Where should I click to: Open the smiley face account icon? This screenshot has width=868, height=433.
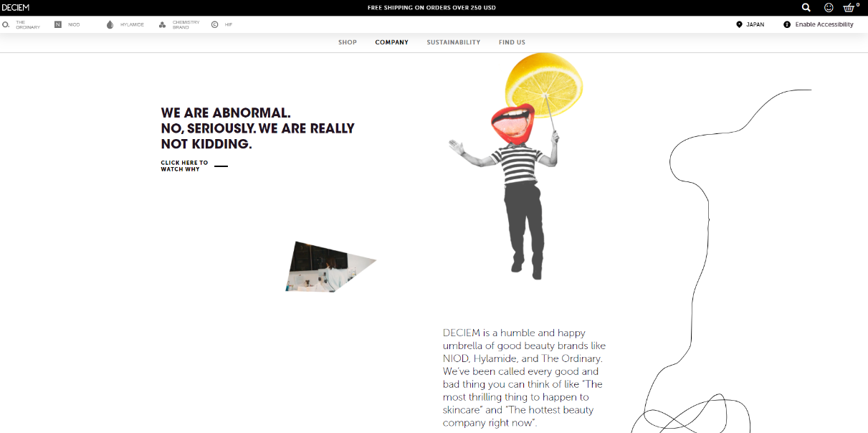(x=829, y=8)
